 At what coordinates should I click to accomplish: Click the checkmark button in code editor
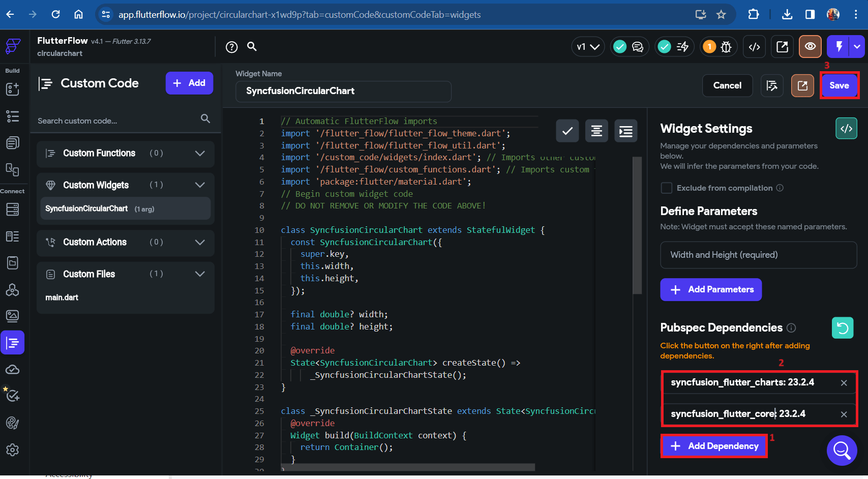pyautogui.click(x=567, y=131)
